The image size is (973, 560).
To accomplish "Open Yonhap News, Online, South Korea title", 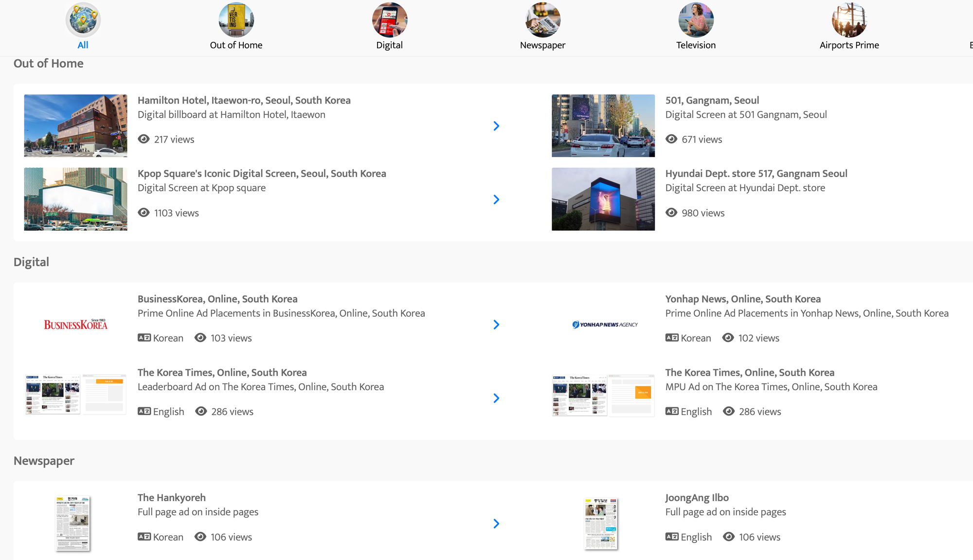I will click(x=743, y=299).
